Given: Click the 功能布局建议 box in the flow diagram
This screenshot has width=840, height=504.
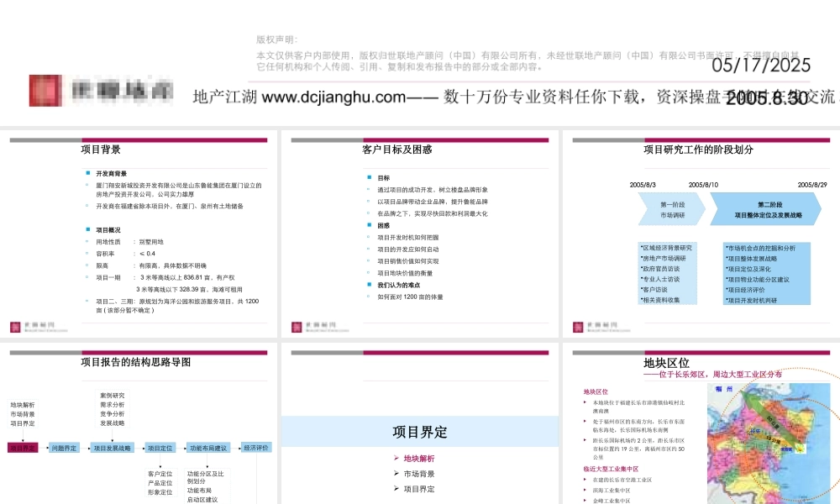Looking at the screenshot, I should (207, 448).
